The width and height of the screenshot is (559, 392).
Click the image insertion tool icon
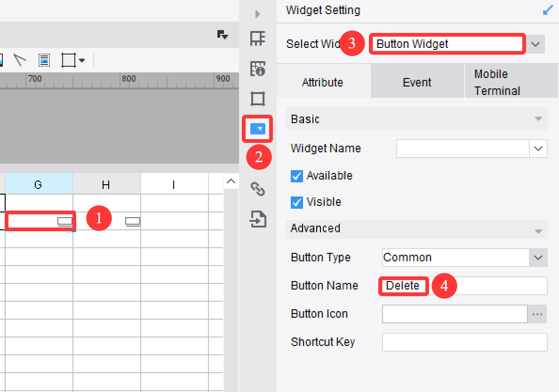[x=44, y=60]
